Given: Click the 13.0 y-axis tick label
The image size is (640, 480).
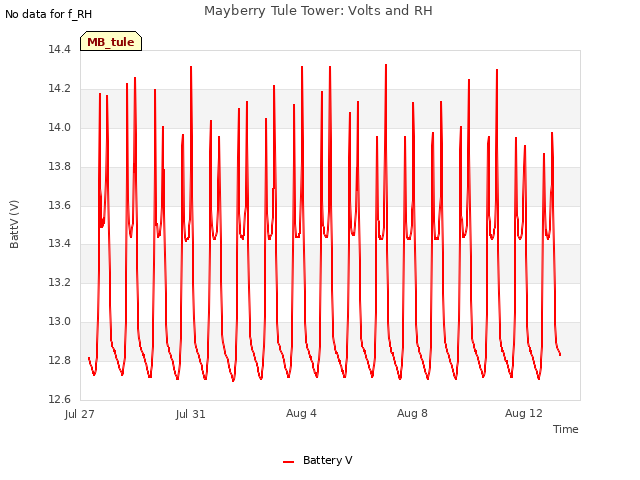Looking at the screenshot, I should click(x=60, y=322).
